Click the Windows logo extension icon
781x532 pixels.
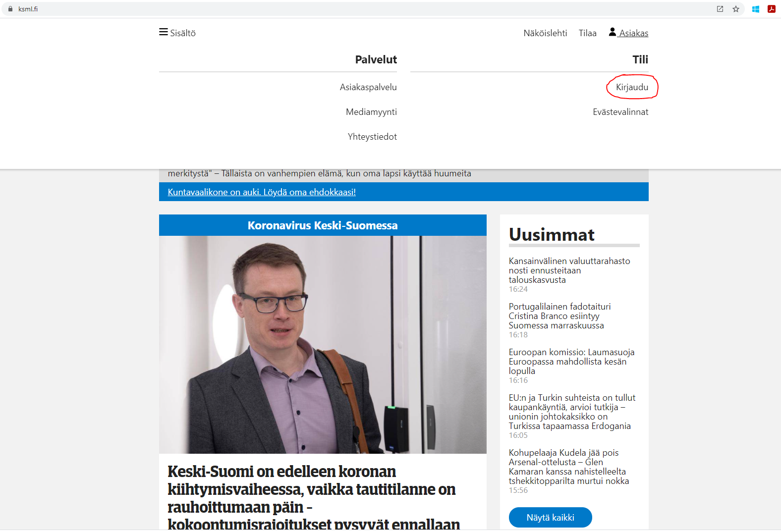756,9
